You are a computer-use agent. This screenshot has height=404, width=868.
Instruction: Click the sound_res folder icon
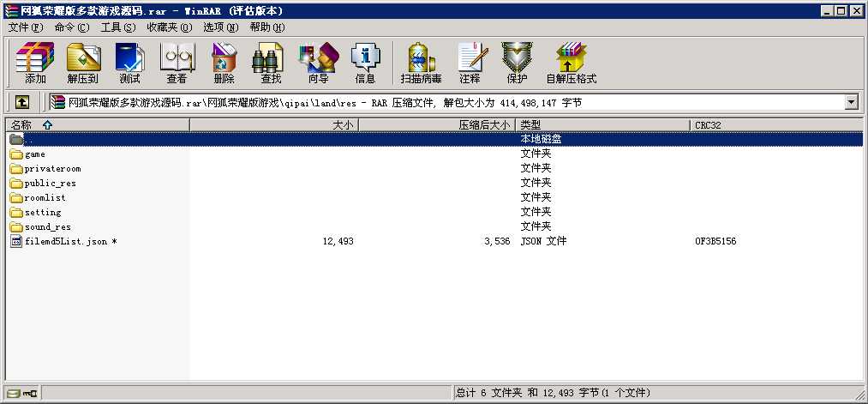16,226
